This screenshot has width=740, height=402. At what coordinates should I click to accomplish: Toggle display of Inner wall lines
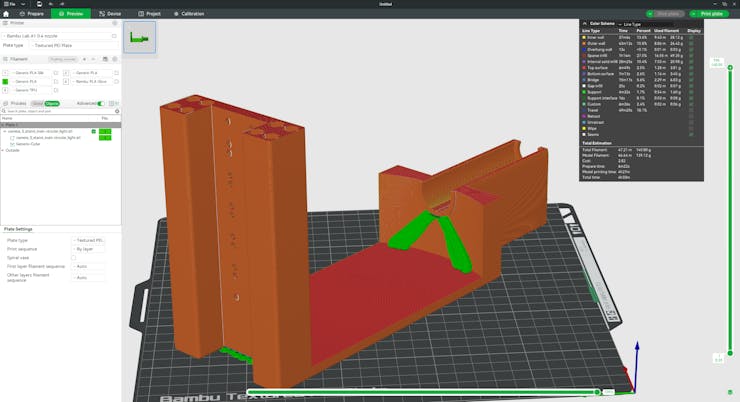coord(690,38)
